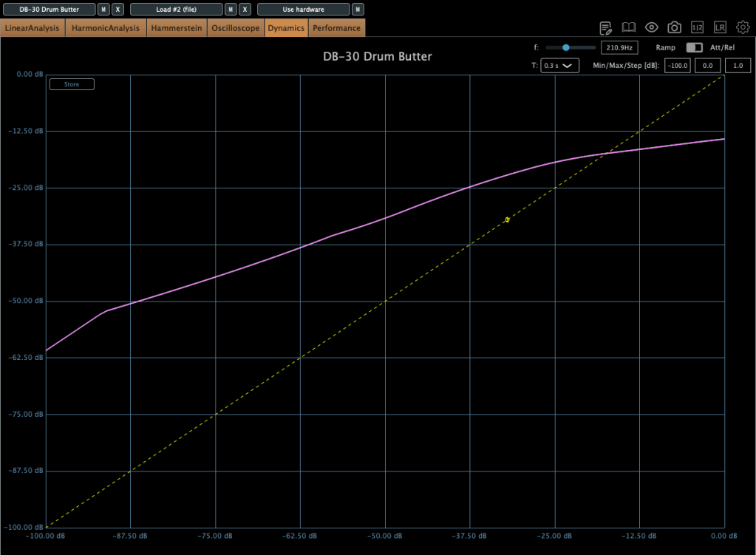Screen dimensions: 756x555
Task: Open the manual book icon
Action: (628, 27)
